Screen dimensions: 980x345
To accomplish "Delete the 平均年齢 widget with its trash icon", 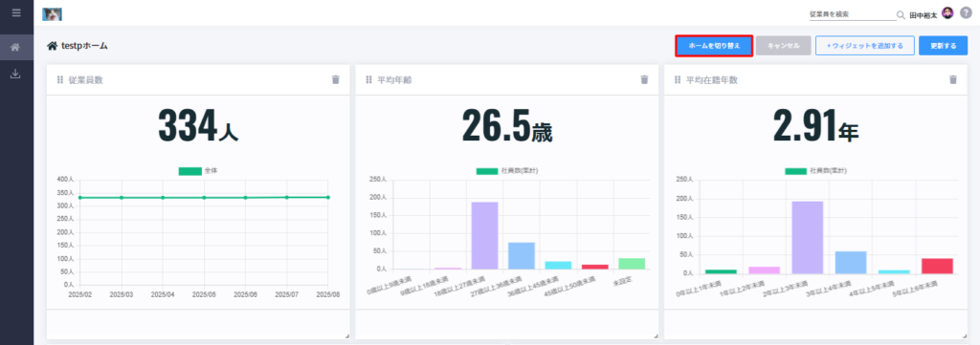I will coord(644,79).
